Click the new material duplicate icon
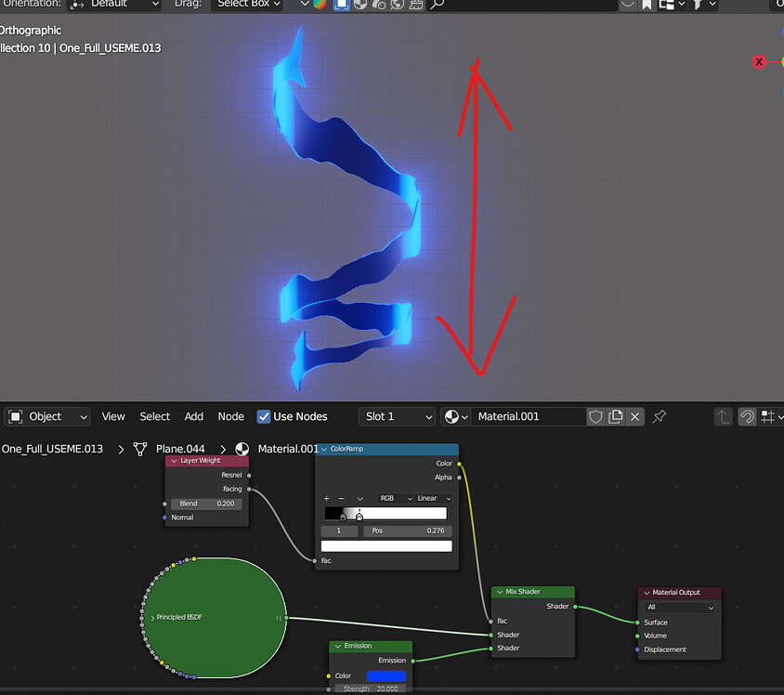 pyautogui.click(x=616, y=416)
